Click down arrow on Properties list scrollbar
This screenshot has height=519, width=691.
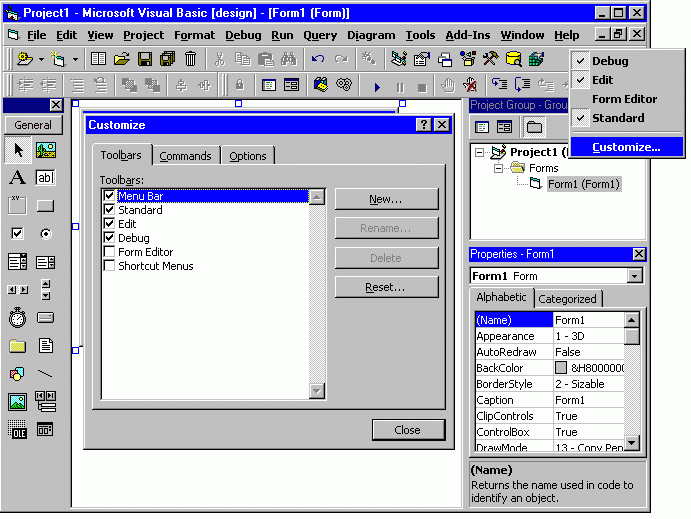tap(632, 442)
